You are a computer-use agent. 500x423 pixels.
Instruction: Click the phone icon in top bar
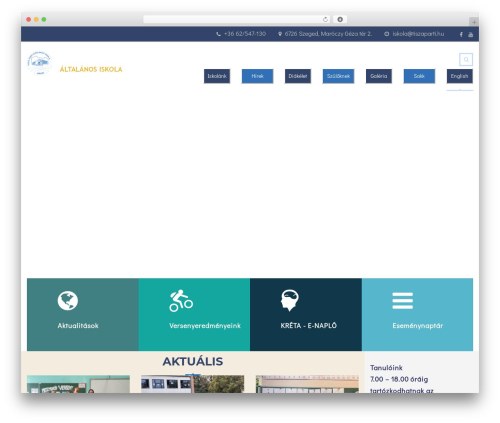pyautogui.click(x=218, y=34)
